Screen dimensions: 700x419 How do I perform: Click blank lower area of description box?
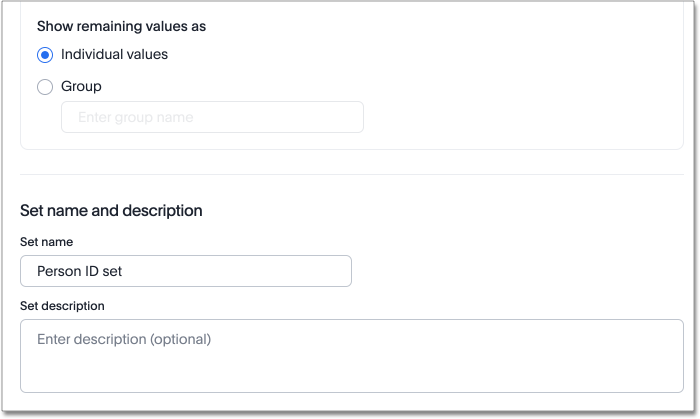click(x=351, y=377)
